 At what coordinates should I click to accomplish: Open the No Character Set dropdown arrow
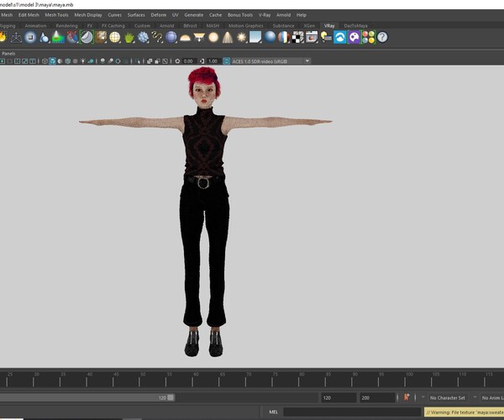(x=423, y=397)
